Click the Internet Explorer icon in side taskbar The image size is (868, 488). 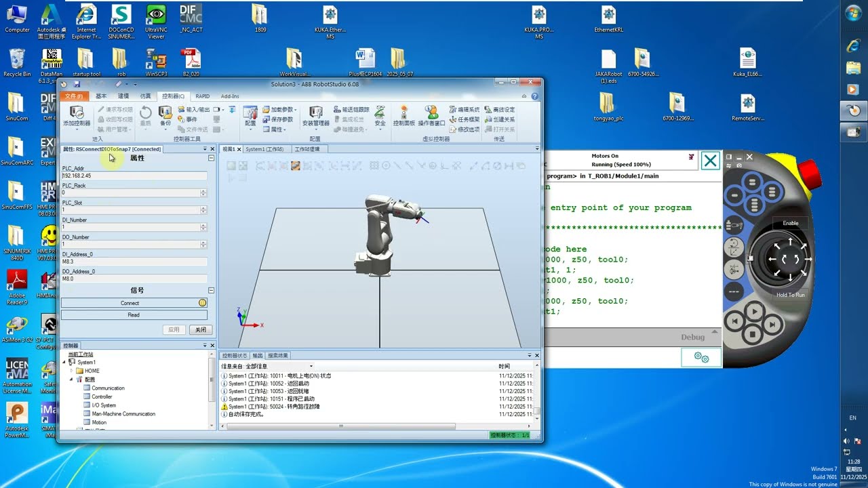point(854,45)
